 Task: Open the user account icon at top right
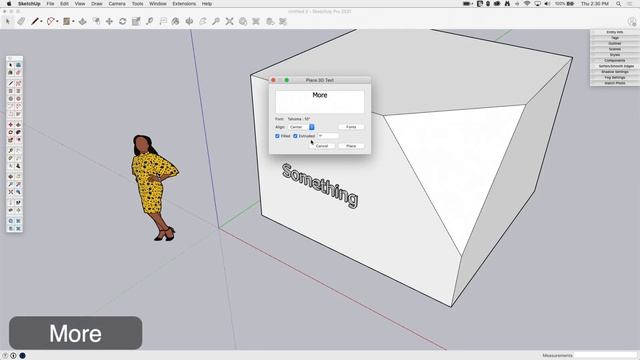[631, 22]
